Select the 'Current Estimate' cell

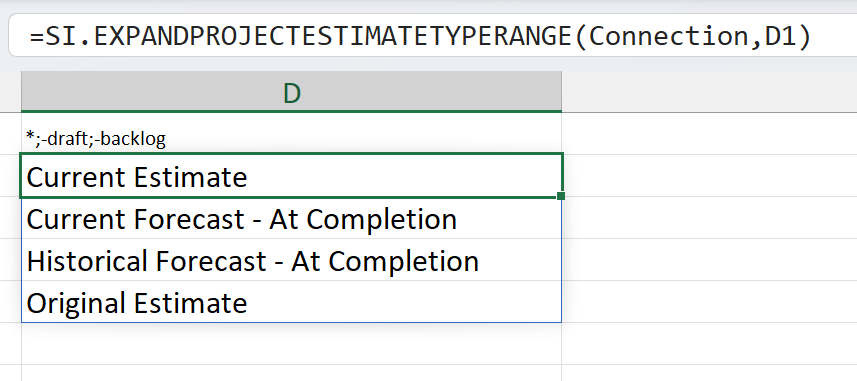pyautogui.click(x=291, y=175)
